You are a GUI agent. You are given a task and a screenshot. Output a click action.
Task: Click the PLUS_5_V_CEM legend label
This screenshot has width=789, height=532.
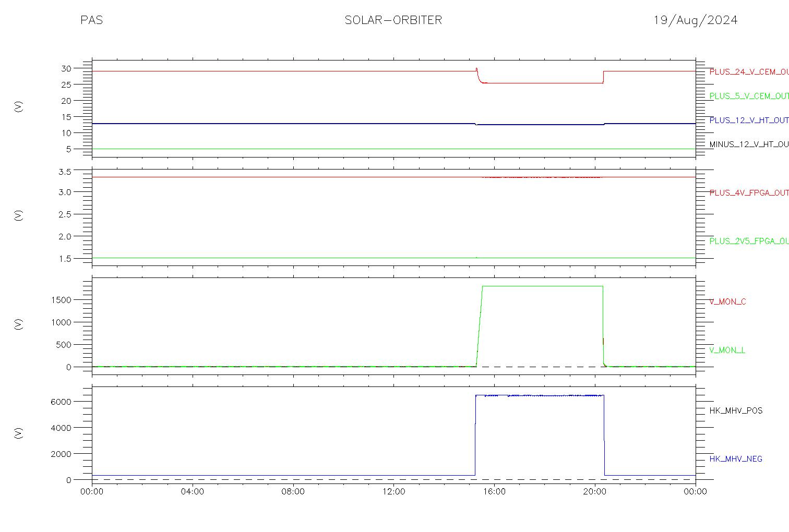[x=749, y=96]
